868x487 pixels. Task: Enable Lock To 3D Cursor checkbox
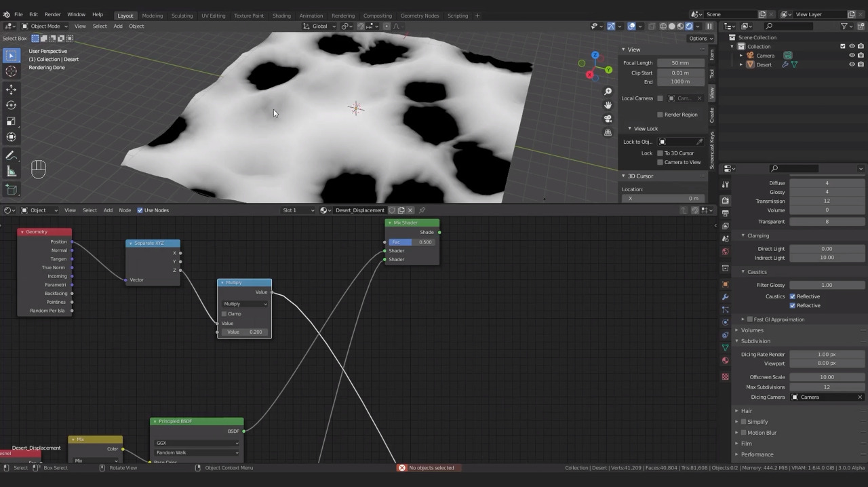(x=660, y=153)
